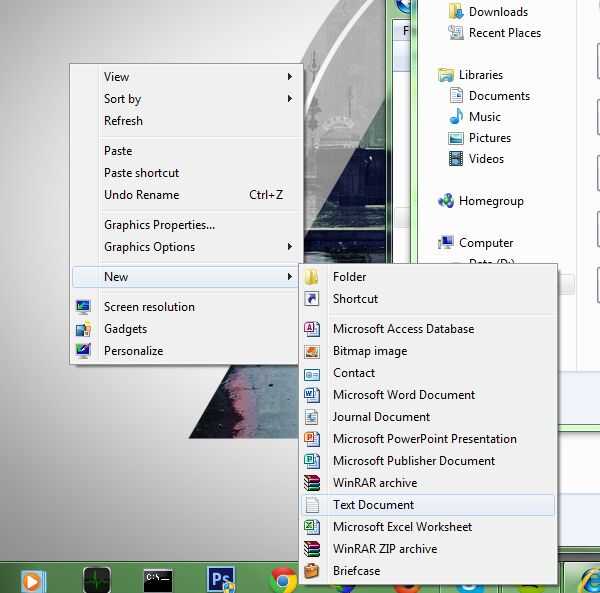Select Undo Rename in context menu
The image size is (600, 593).
185,195
